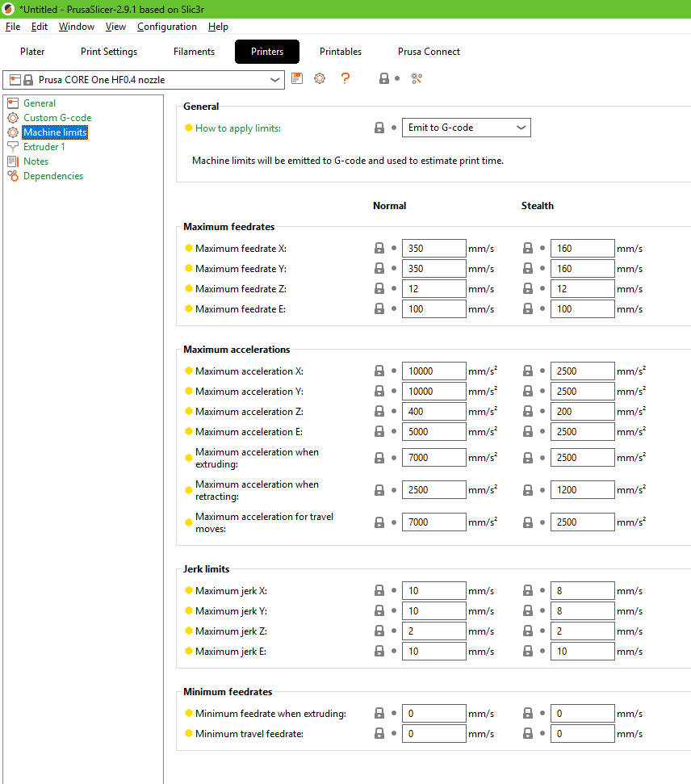Image resolution: width=691 pixels, height=784 pixels.
Task: Open the Configuration menu
Action: tap(167, 27)
